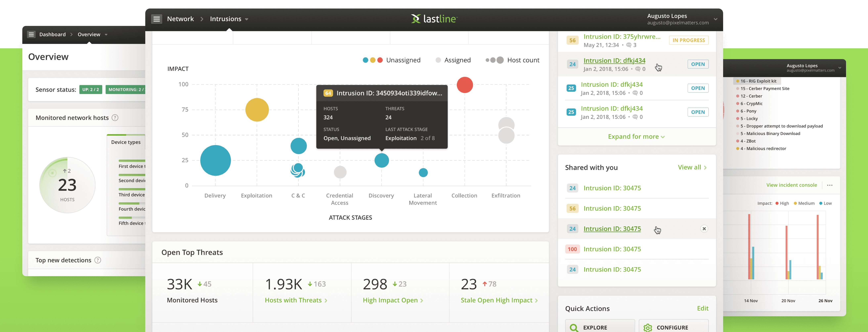Viewport: 868px width, 332px height.
Task: Expand for more intrusions in the list
Action: [x=636, y=136]
